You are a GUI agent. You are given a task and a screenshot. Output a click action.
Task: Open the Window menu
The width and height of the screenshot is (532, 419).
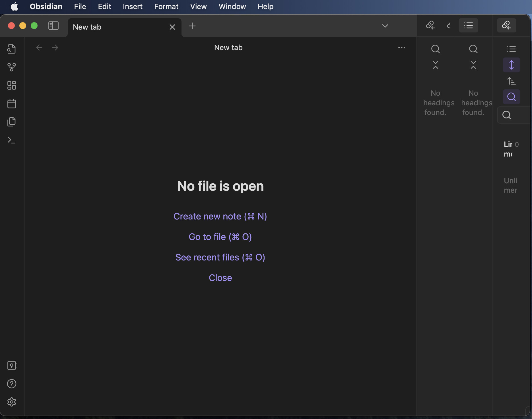[232, 6]
